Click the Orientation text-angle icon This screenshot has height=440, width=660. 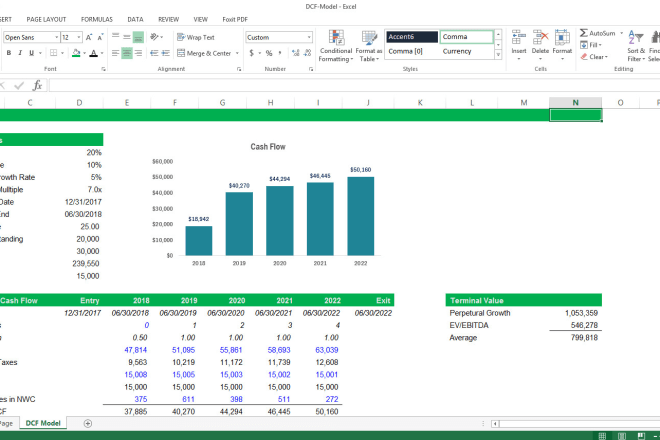[154, 37]
